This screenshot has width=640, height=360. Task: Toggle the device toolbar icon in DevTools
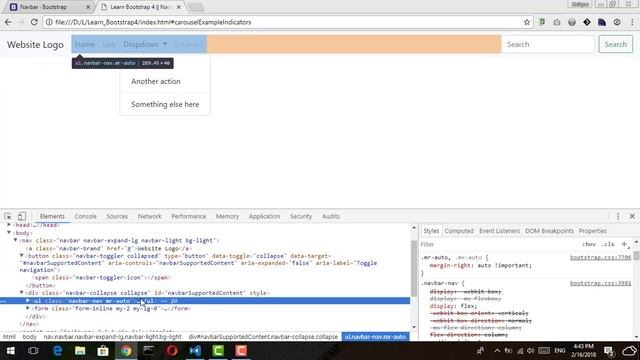[x=22, y=216]
